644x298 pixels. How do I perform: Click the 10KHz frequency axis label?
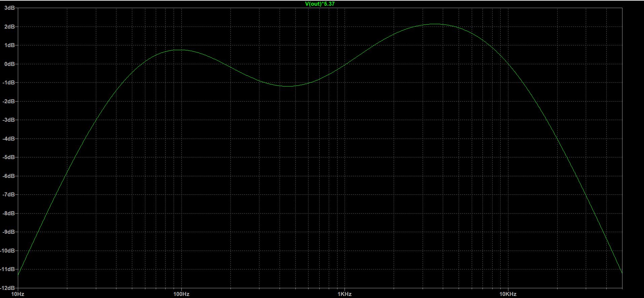[x=508, y=294]
